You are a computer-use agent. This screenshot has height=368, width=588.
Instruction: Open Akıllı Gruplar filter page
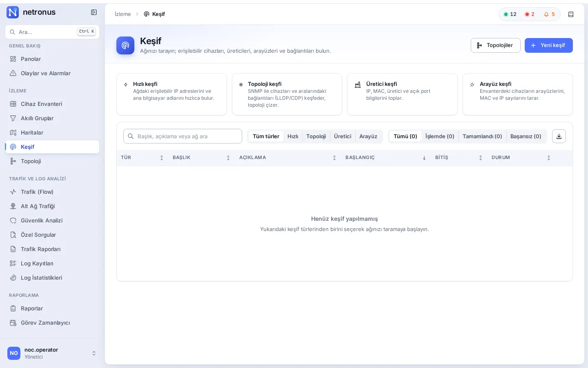tap(52, 118)
